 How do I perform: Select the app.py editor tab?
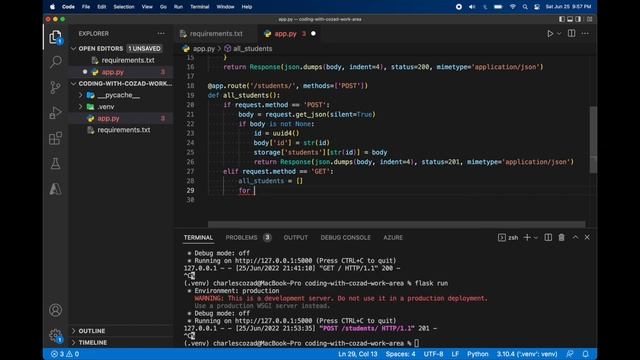(x=285, y=34)
